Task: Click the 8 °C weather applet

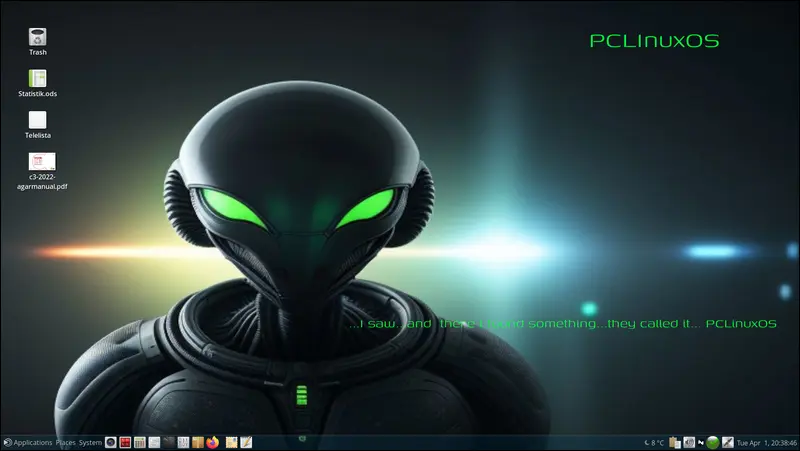Action: click(655, 443)
